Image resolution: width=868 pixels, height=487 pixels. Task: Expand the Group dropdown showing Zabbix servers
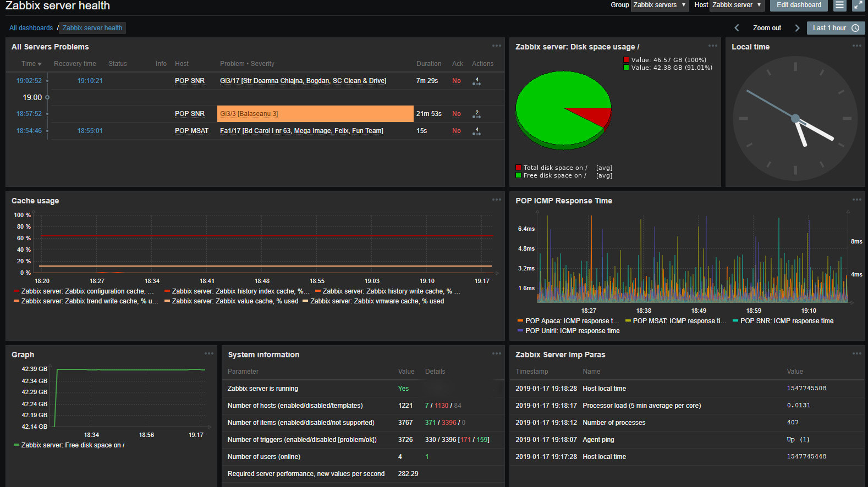[659, 5]
